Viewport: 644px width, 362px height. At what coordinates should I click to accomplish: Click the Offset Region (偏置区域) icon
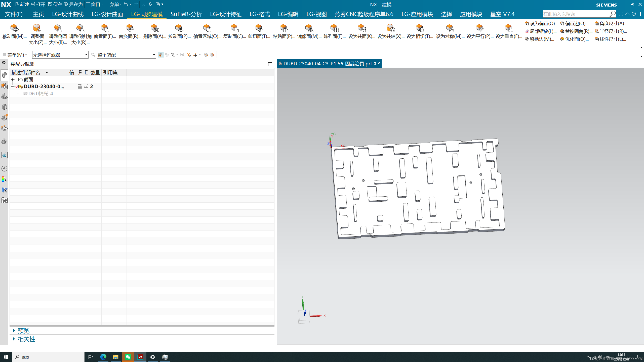(x=207, y=28)
